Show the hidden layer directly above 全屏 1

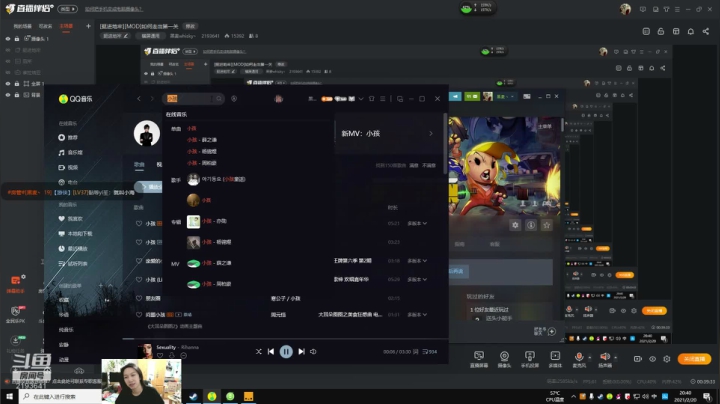tap(8, 73)
